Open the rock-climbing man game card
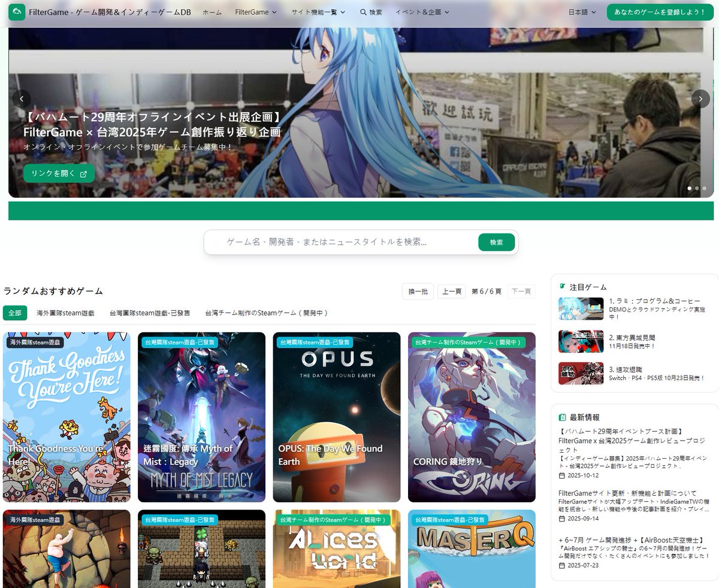This screenshot has height=588, width=719. pyautogui.click(x=67, y=548)
